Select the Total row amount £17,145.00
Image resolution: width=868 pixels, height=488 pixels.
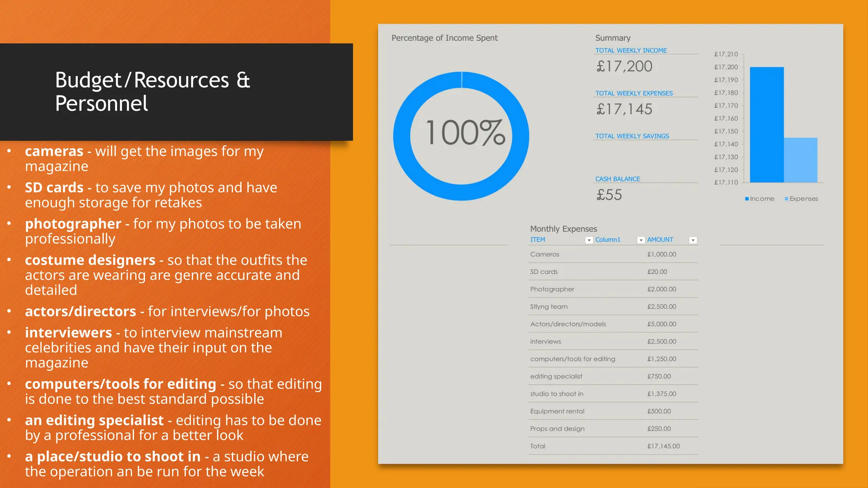(x=663, y=446)
